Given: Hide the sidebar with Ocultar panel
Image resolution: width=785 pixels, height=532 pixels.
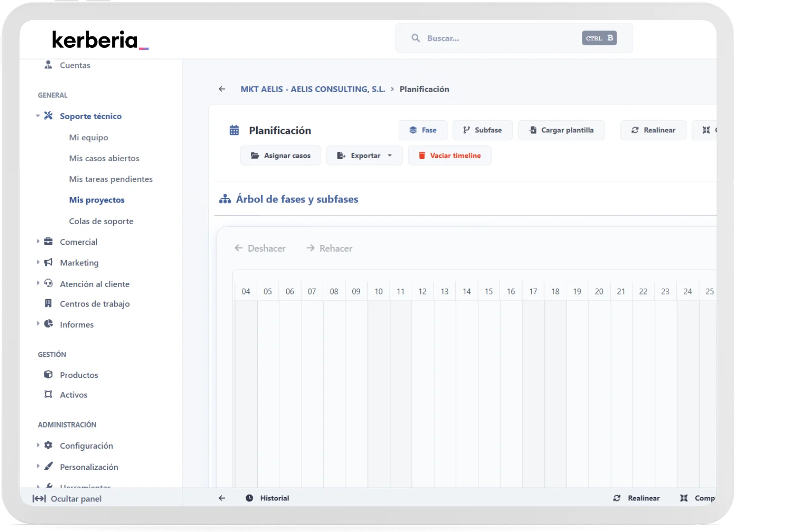Looking at the screenshot, I should pos(67,499).
